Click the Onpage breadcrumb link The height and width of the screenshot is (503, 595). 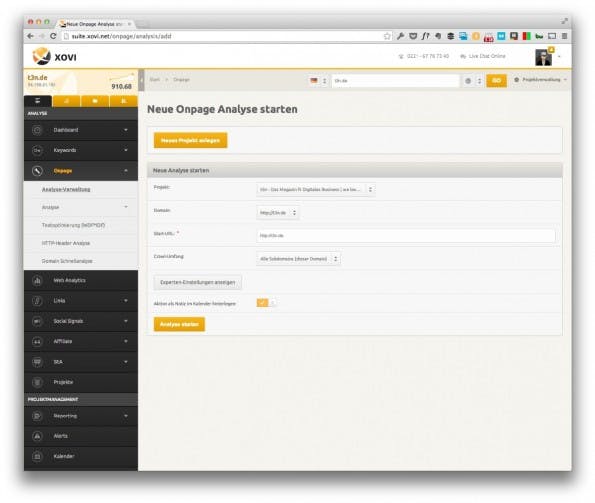tap(181, 80)
